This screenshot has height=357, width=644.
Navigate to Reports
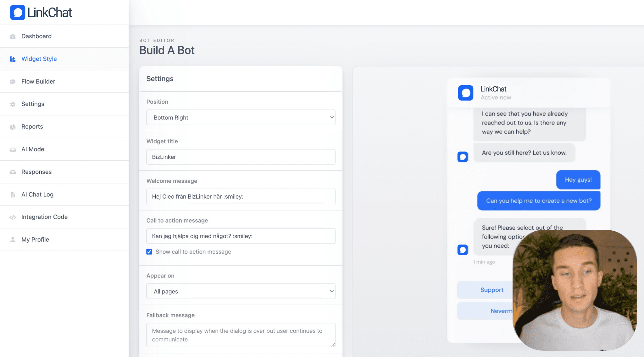coord(64,127)
